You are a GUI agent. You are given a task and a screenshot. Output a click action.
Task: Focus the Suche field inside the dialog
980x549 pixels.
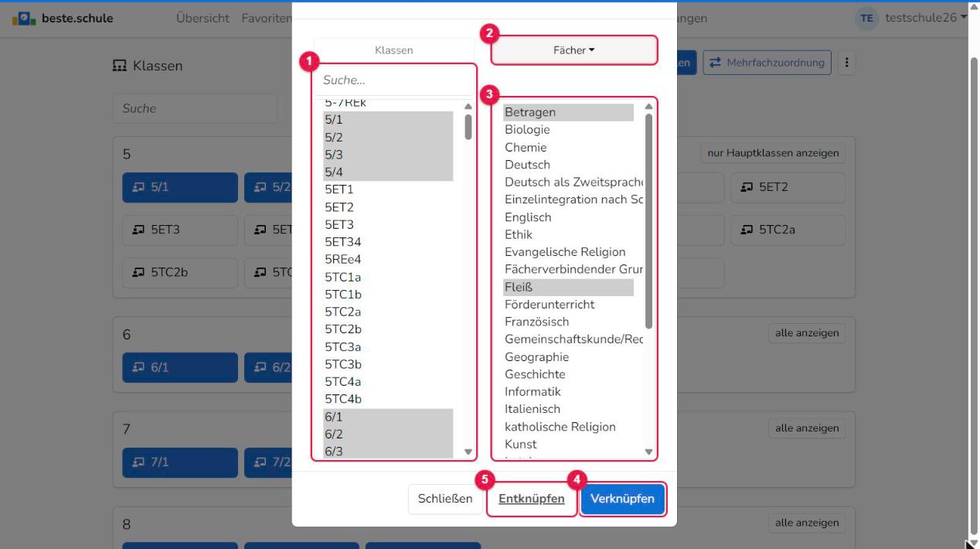point(394,80)
